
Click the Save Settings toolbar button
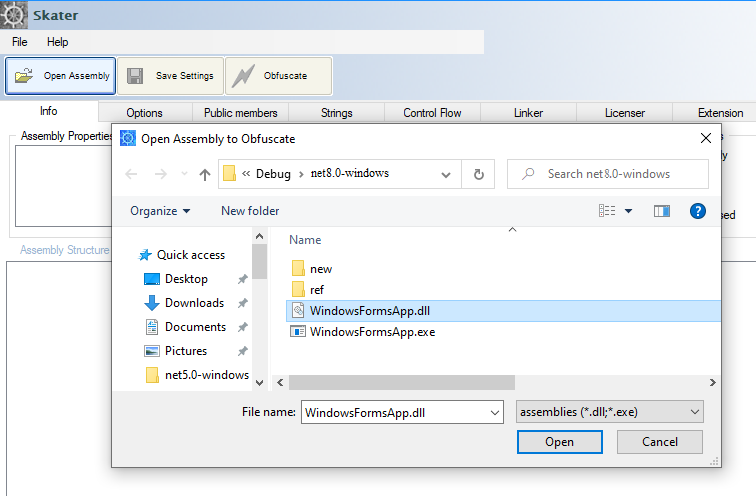pyautogui.click(x=171, y=76)
